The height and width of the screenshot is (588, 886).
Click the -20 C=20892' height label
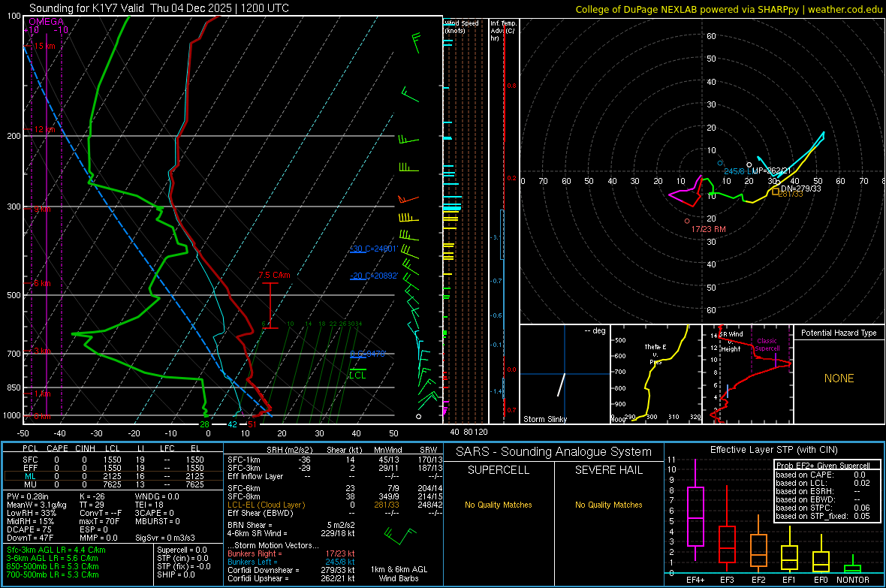tap(374, 276)
